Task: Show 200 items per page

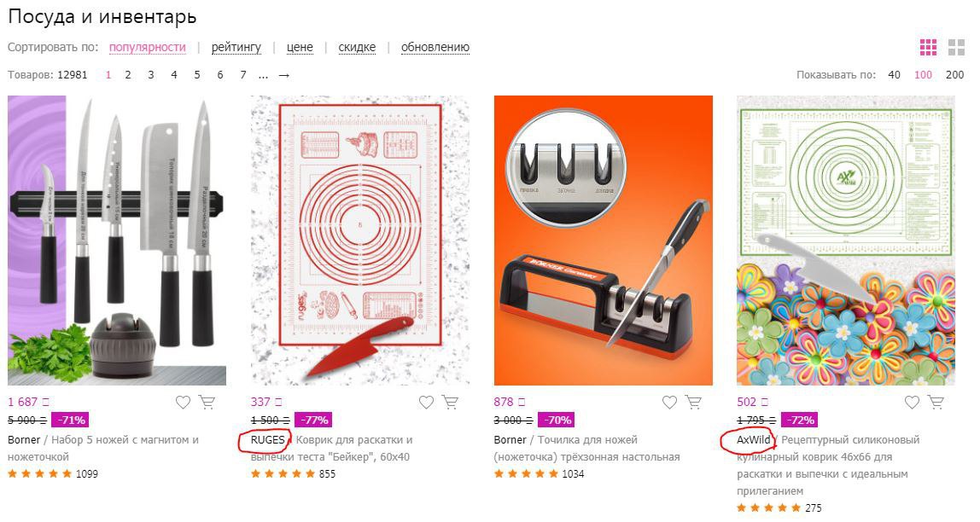Action: (954, 75)
